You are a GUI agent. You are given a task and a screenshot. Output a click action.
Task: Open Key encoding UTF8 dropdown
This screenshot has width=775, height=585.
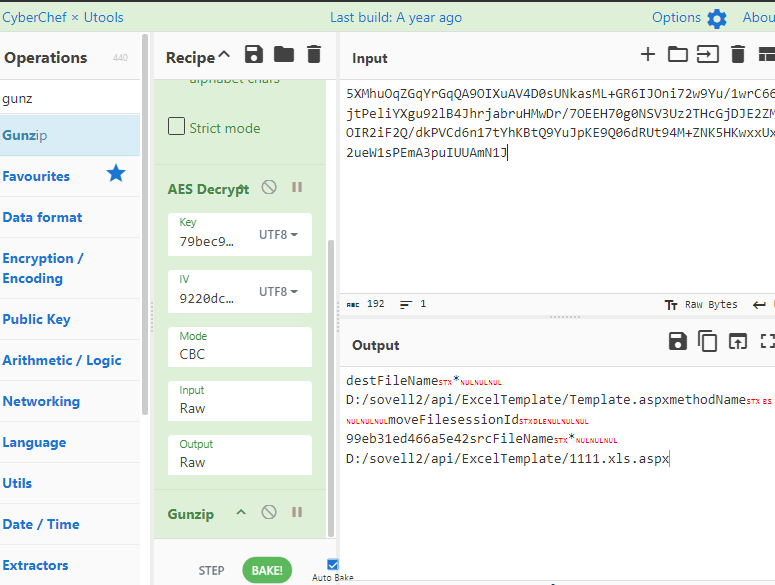point(279,235)
